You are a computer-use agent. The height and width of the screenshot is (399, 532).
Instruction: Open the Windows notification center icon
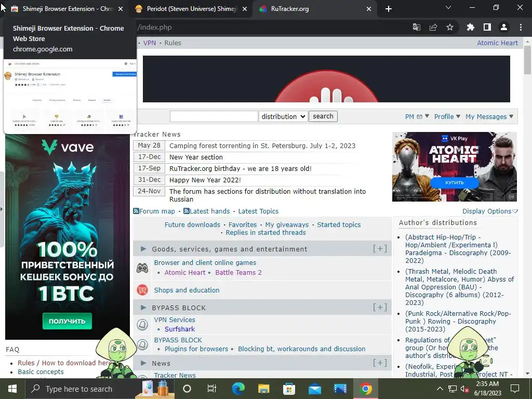(x=515, y=388)
